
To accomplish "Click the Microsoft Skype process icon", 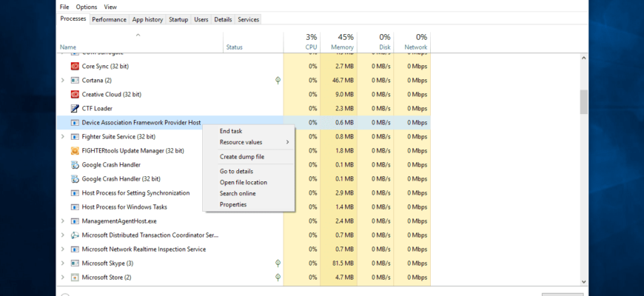I will click(x=75, y=263).
